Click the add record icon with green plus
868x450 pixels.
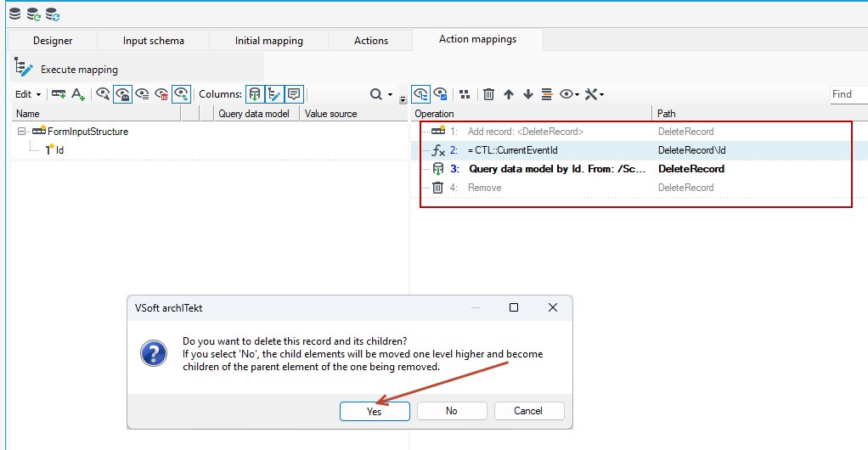click(x=59, y=94)
